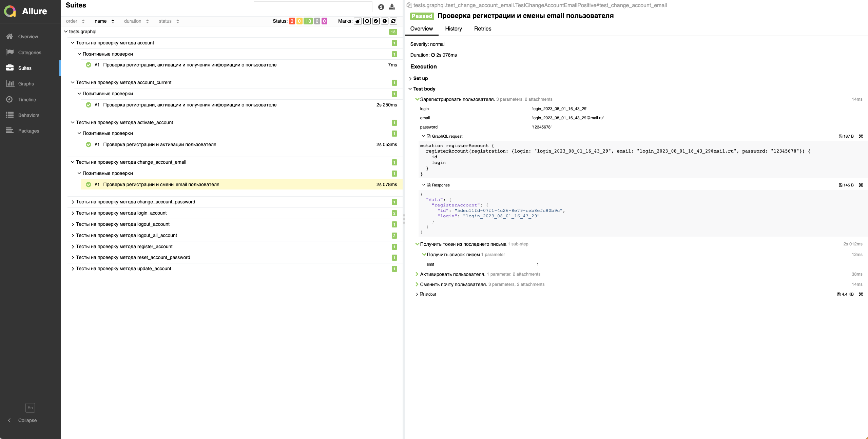The width and height of the screenshot is (868, 439).
Task: Expand the GraphQL request attachment fullscreen
Action: (861, 136)
